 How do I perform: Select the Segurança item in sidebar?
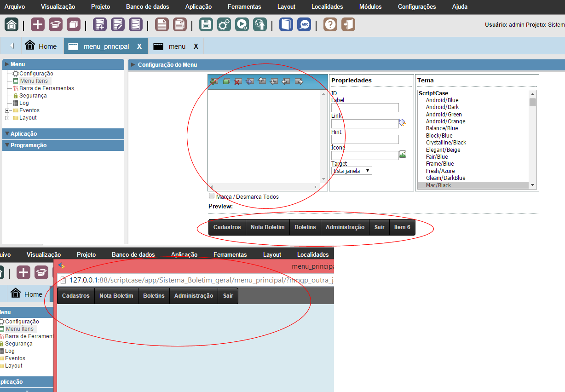[x=33, y=96]
